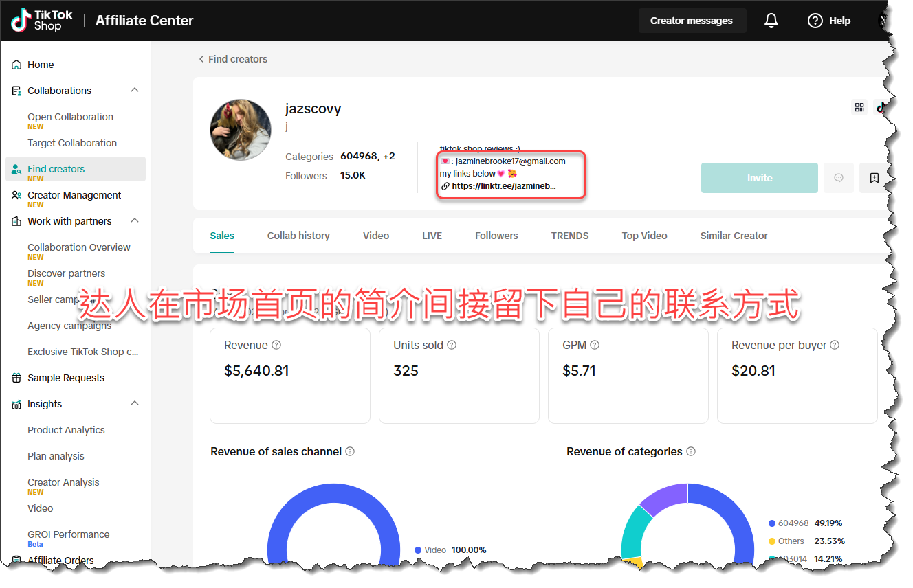Screen dimensions: 913x588
Task: Click info icon beside Revenue per buyer
Action: [x=835, y=345]
